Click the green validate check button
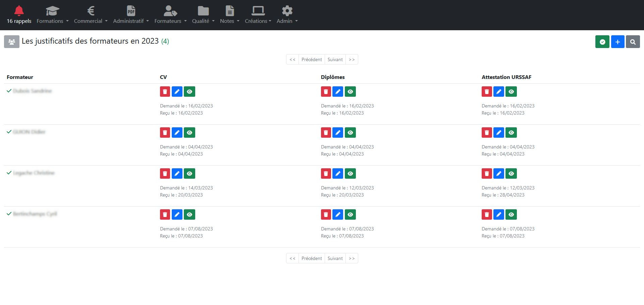This screenshot has height=305, width=644. pyautogui.click(x=602, y=42)
